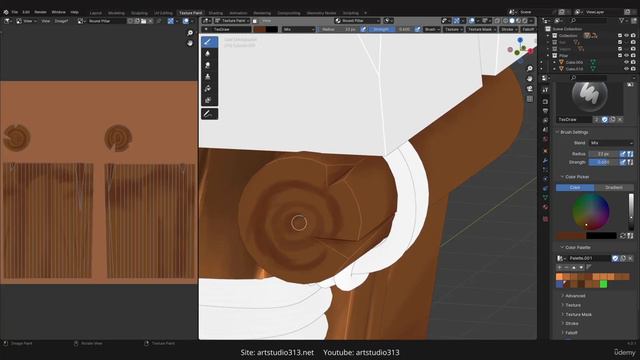Click the outliner search field
Screen dimensions: 640x360
coord(589,20)
